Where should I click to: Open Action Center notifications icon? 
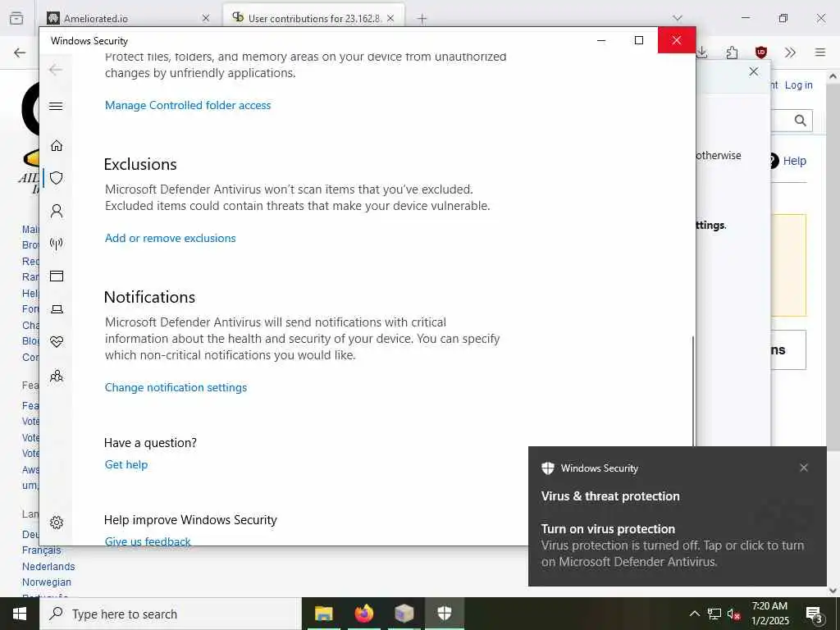pos(815,614)
